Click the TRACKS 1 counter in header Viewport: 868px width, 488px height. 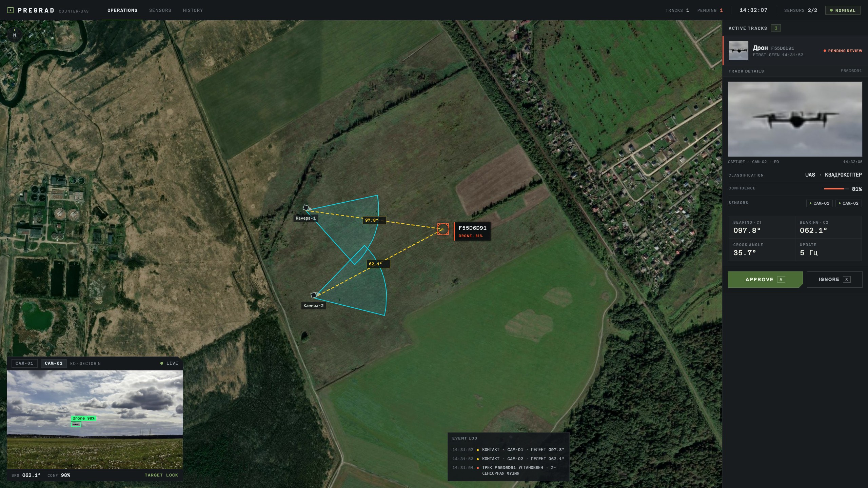coord(677,10)
